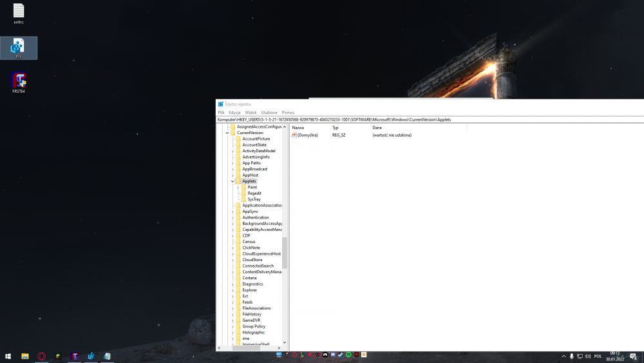Screen dimensions: 644x363
Task: Open the Plik menu
Action: 221,112
